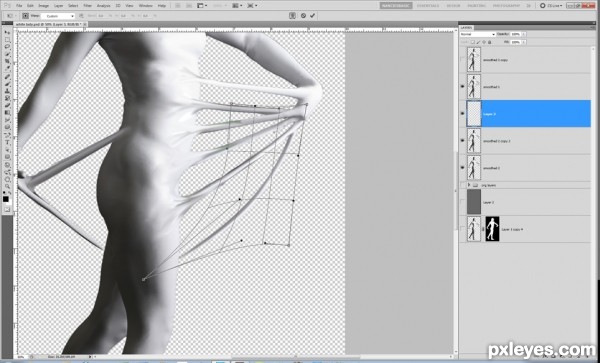Switch to the Photography workspace
The image size is (600, 363).
point(506,6)
